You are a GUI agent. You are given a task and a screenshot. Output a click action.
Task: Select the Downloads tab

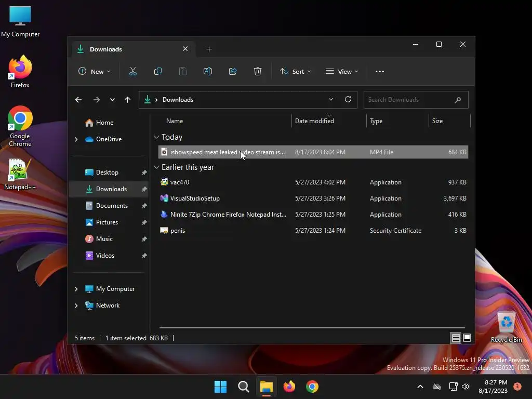point(133,49)
